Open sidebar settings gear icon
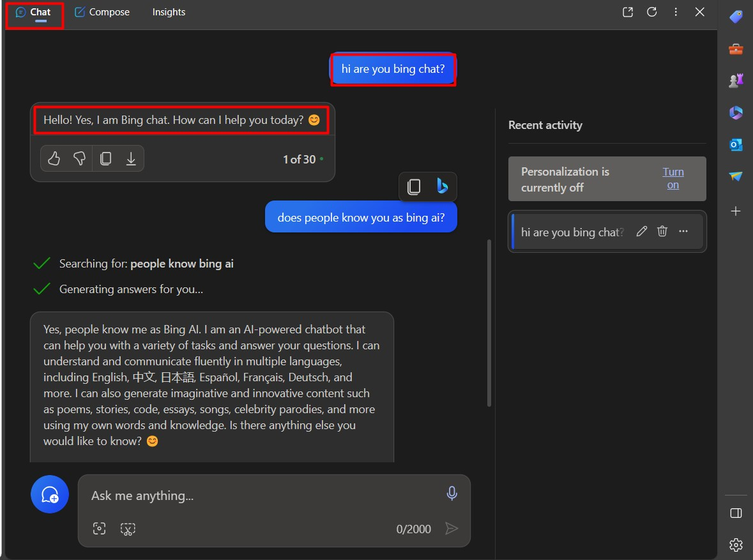Image resolution: width=753 pixels, height=560 pixels. [x=736, y=545]
